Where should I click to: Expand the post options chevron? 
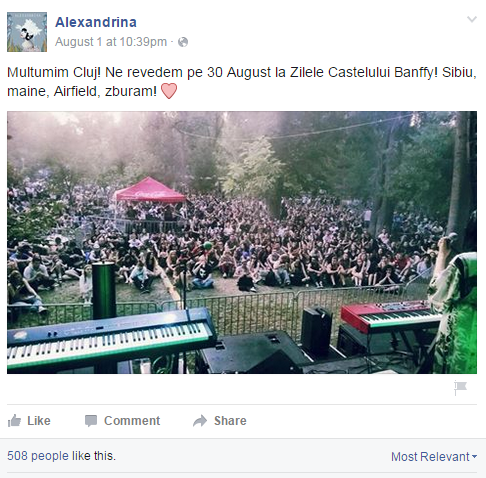click(472, 19)
